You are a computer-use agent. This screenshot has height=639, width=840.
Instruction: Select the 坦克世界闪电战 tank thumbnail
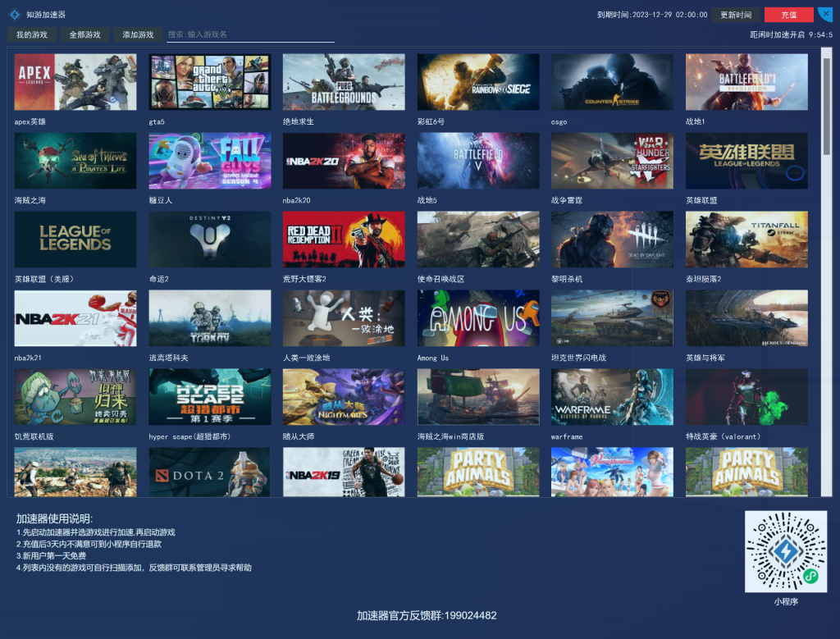click(x=612, y=318)
